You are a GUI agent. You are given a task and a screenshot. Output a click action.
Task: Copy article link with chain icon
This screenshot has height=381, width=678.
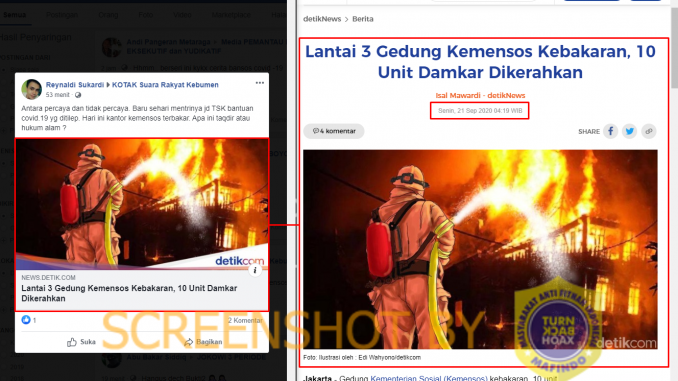tap(649, 131)
